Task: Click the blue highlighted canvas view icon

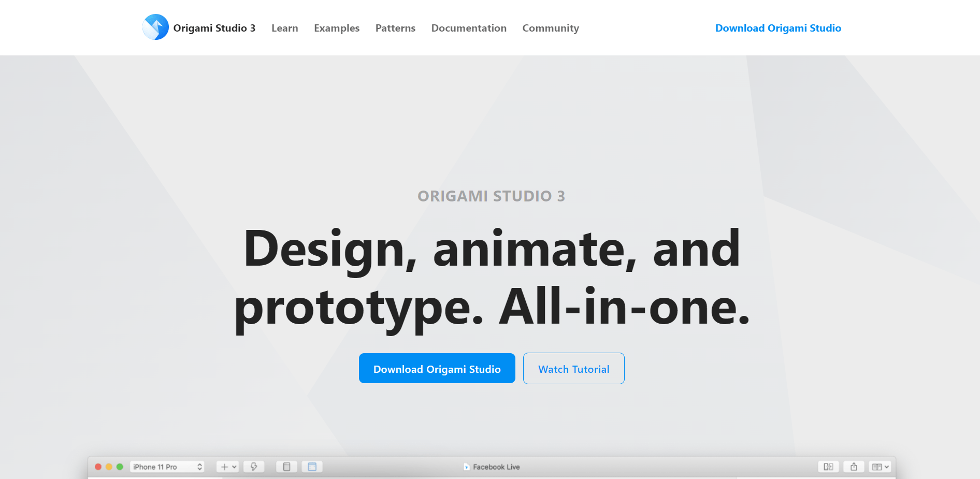Action: [312, 467]
